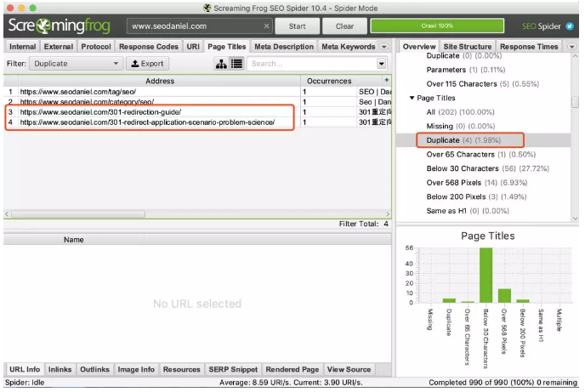
Task: Open the Duplicate filter dropdown
Action: click(x=77, y=64)
